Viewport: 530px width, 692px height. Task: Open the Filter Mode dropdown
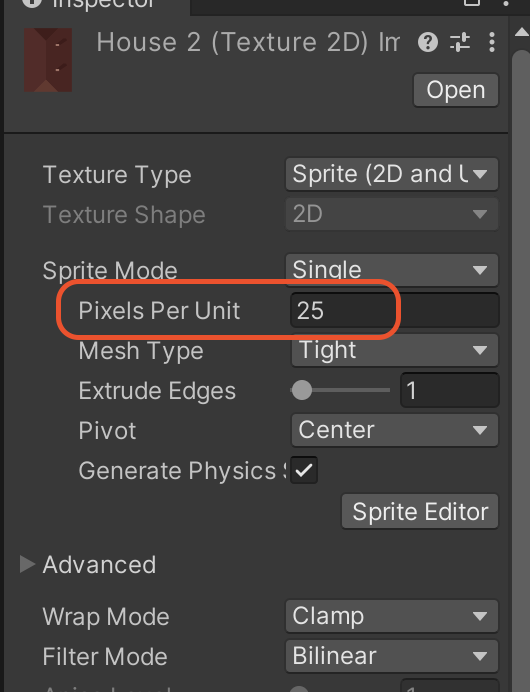click(x=392, y=656)
